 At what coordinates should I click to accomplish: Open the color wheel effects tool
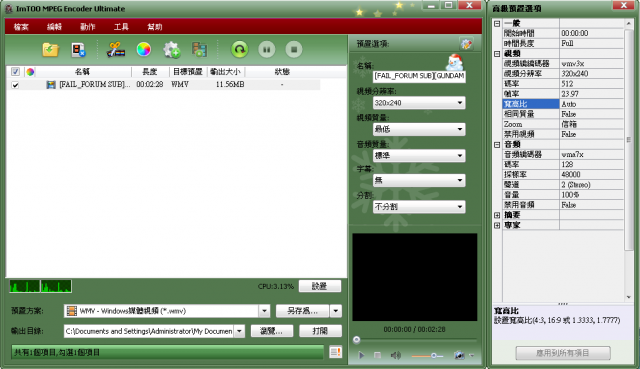tap(144, 49)
